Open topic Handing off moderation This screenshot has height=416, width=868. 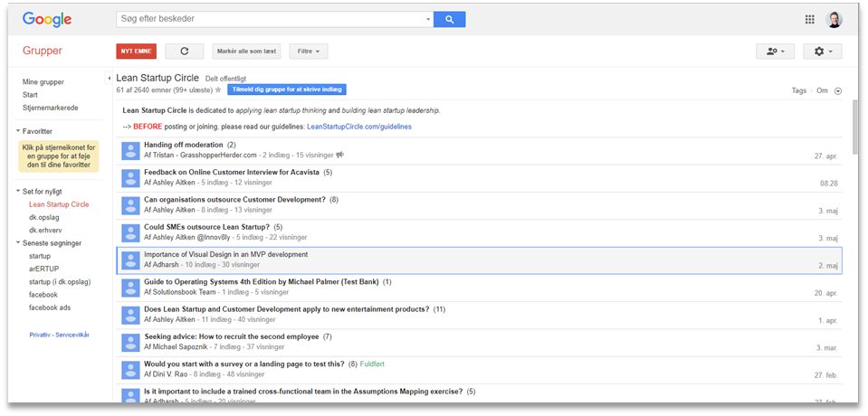tap(183, 145)
